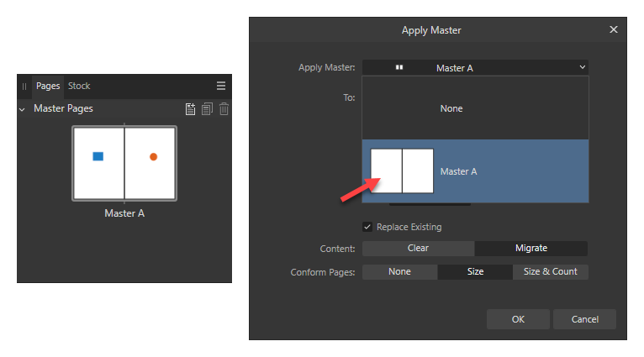
Task: Choose Master A in the dropdown list
Action: (x=475, y=171)
